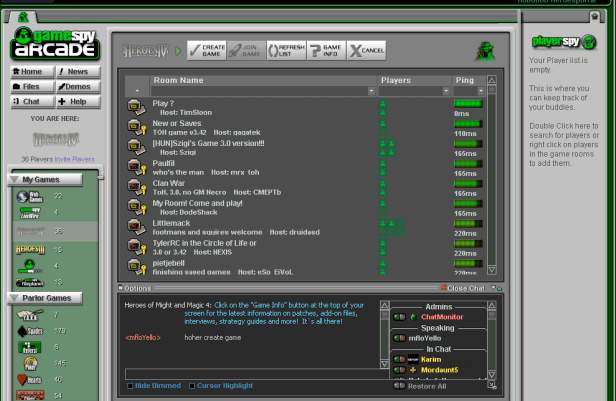The image size is (616, 401).
Task: Toggle mute switch next to MordauntS
Action: point(399,370)
